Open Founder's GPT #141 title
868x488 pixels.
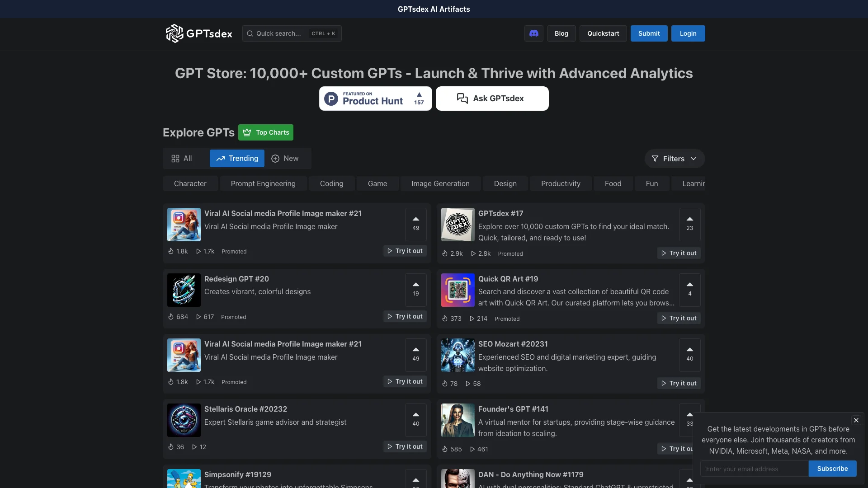[x=513, y=409]
